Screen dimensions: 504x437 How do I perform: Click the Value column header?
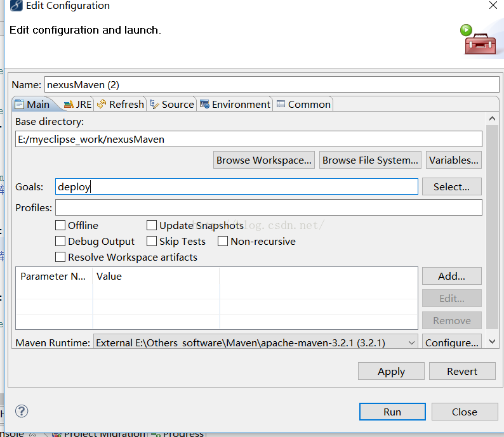tap(156, 276)
